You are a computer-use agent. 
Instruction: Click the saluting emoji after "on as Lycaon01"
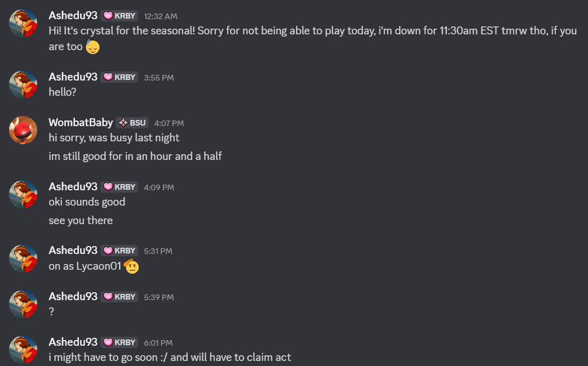tap(131, 266)
